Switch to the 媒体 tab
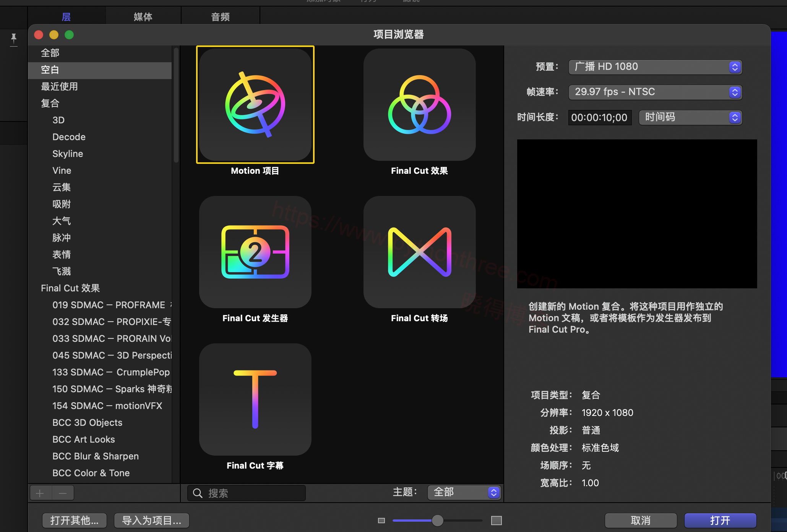Screen dimensions: 787x532 143,17
